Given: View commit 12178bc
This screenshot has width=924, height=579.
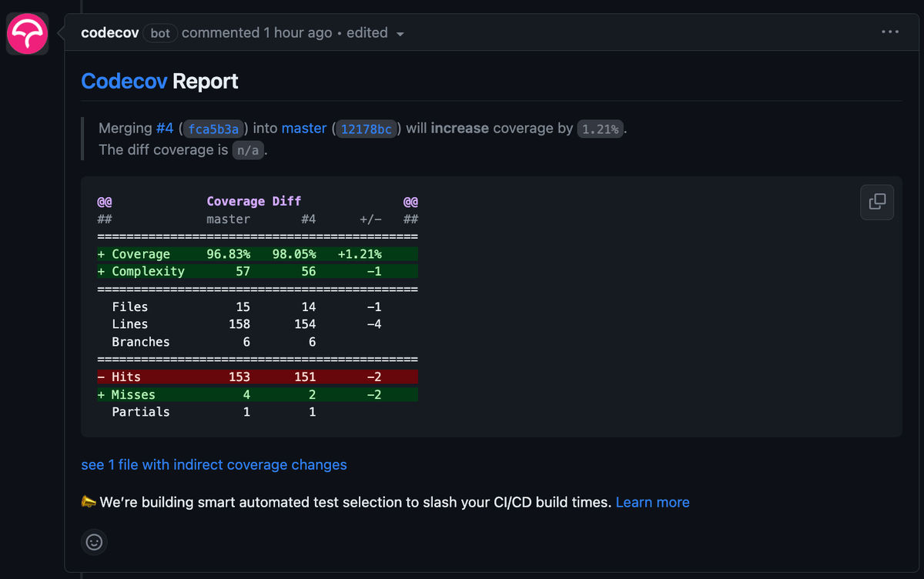Looking at the screenshot, I should coord(366,129).
